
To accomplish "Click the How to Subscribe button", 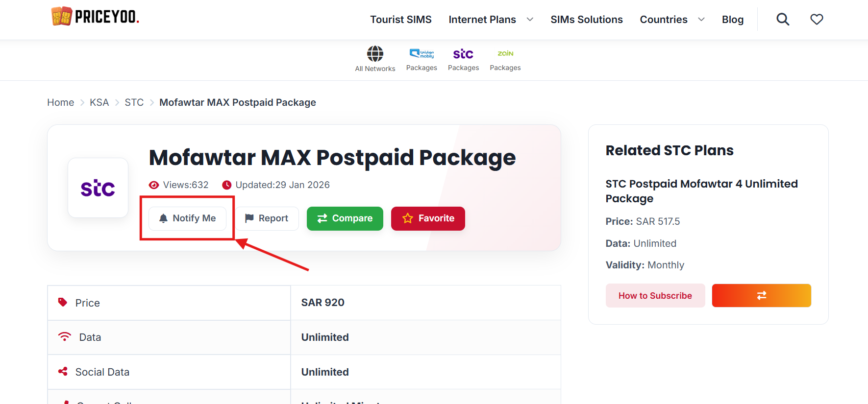I will (x=655, y=295).
